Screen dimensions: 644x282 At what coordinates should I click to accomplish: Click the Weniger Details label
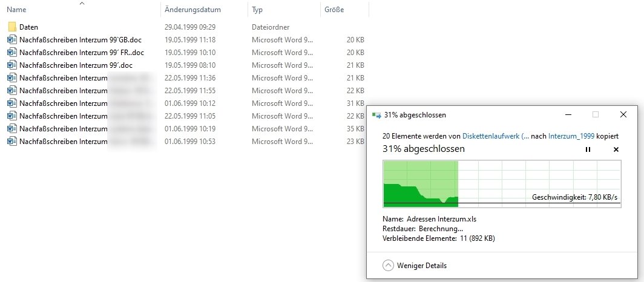[422, 265]
